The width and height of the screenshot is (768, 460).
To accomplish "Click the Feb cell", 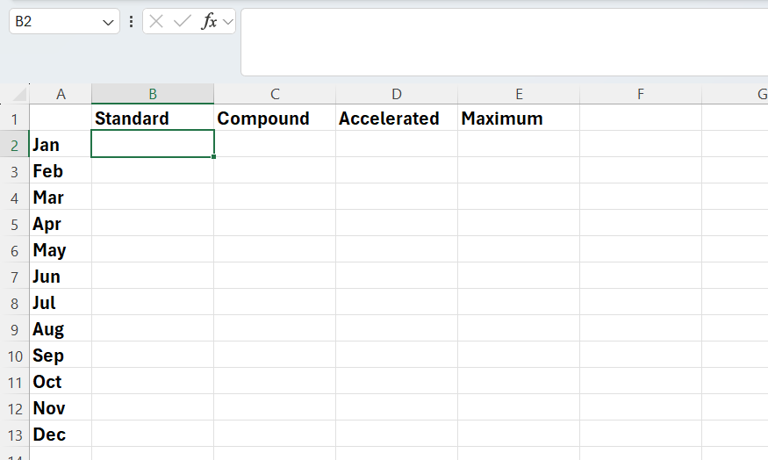I will (x=61, y=171).
